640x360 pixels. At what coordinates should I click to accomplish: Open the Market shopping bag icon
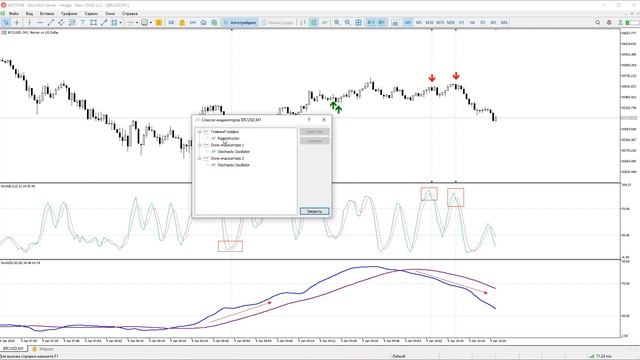[x=182, y=22]
